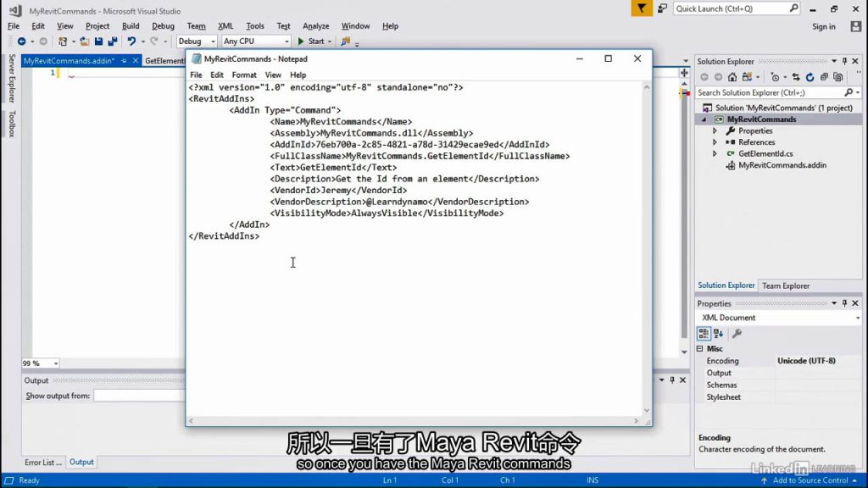Click the Quick Launch search box
Image resolution: width=868 pixels, height=488 pixels.
tap(737, 8)
